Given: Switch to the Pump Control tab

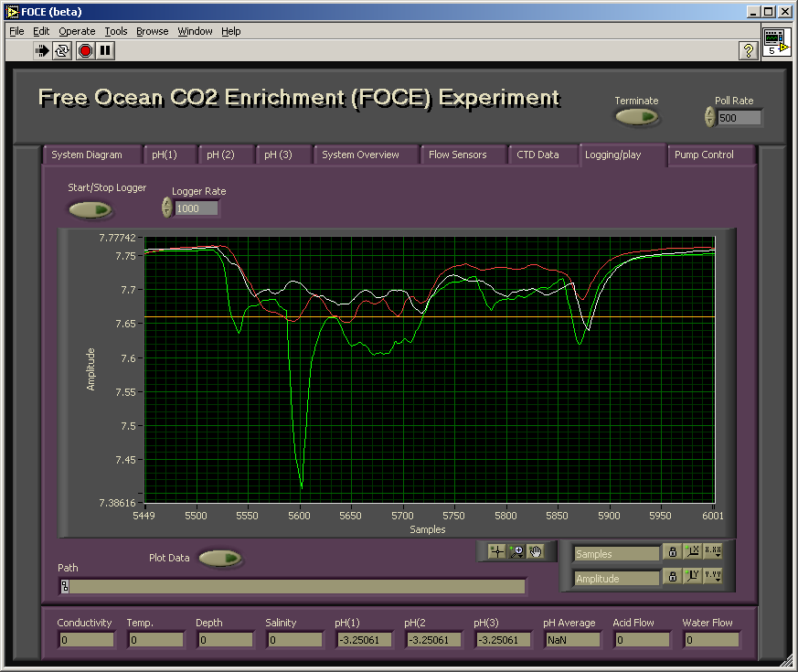Looking at the screenshot, I should (x=710, y=155).
